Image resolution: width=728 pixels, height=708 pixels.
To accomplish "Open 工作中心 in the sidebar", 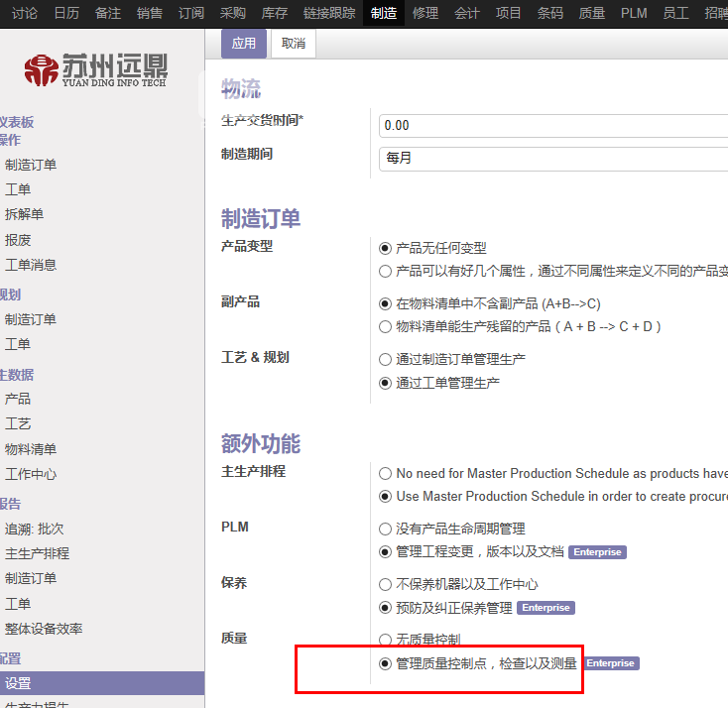I will pos(31,474).
